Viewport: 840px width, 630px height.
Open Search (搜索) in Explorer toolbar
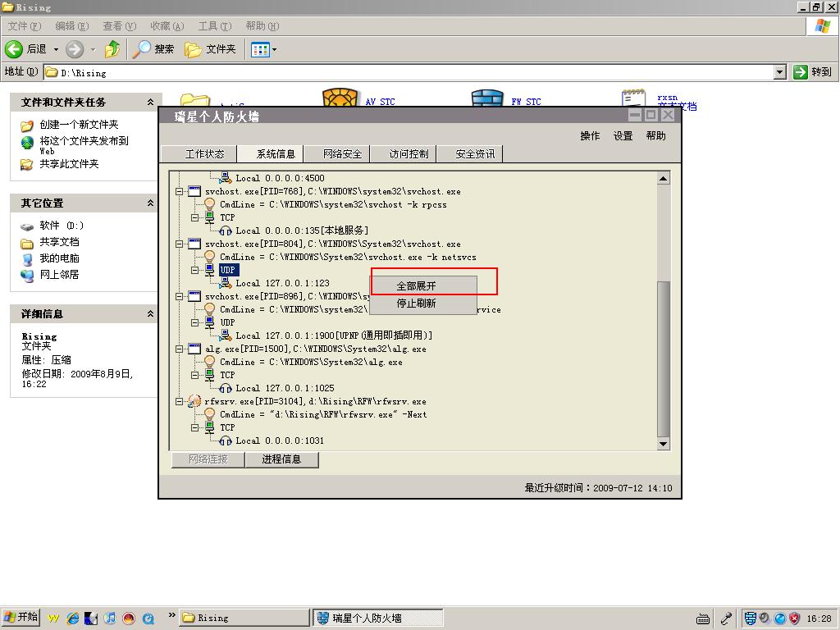(x=153, y=49)
